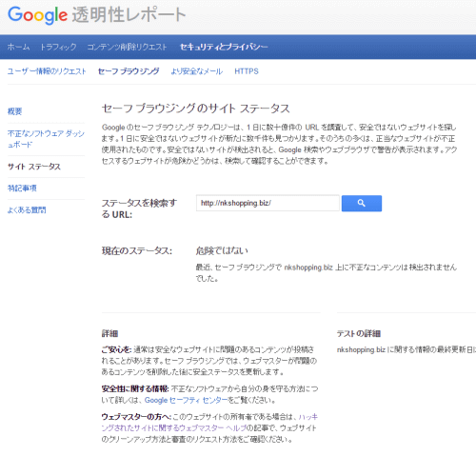Switch to より安全なメール tab

click(x=197, y=71)
